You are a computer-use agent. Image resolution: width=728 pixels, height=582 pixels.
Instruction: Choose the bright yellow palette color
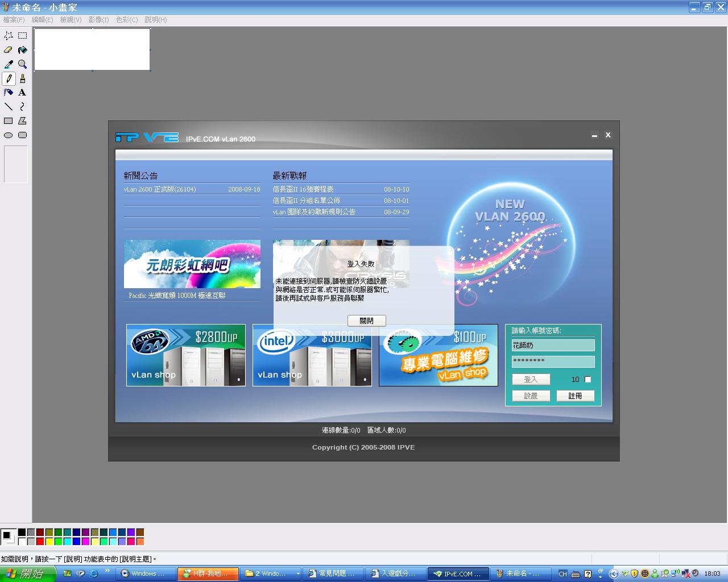point(49,542)
